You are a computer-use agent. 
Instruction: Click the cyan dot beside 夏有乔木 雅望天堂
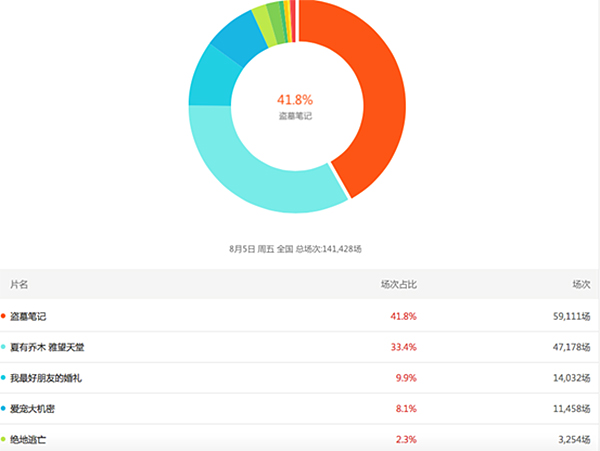4,347
